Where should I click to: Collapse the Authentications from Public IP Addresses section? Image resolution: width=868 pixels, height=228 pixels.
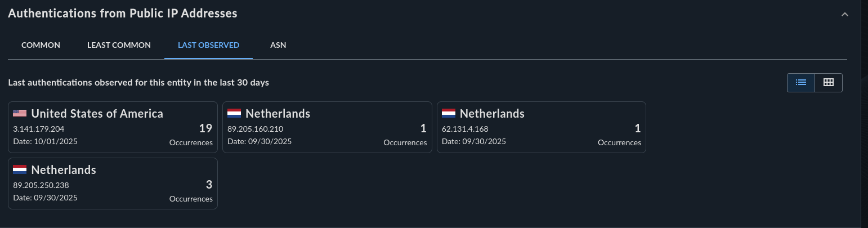coord(844,14)
